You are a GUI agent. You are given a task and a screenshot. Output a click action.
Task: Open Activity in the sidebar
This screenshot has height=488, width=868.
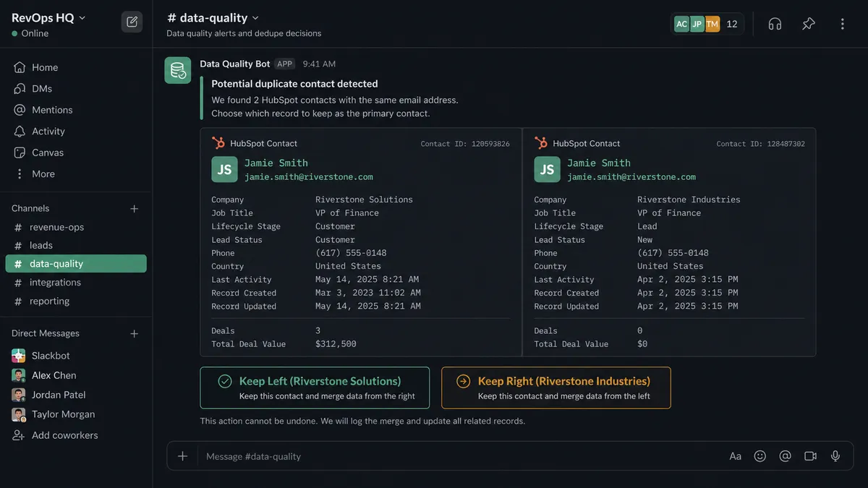pos(40,131)
